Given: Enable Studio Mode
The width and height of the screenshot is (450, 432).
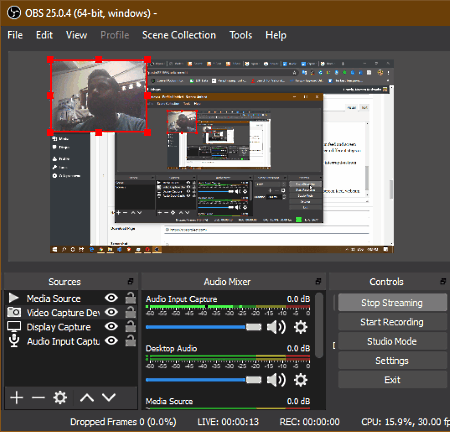Looking at the screenshot, I should point(392,341).
